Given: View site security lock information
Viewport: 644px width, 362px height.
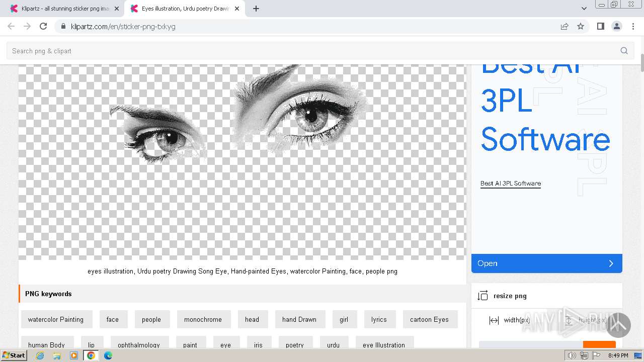Looking at the screenshot, I should tap(63, 26).
